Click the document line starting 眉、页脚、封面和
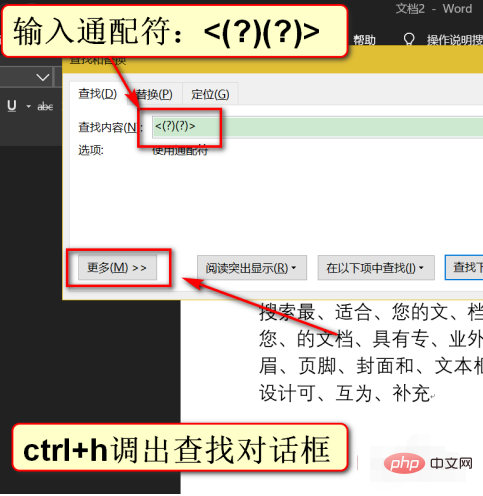 pos(371,366)
